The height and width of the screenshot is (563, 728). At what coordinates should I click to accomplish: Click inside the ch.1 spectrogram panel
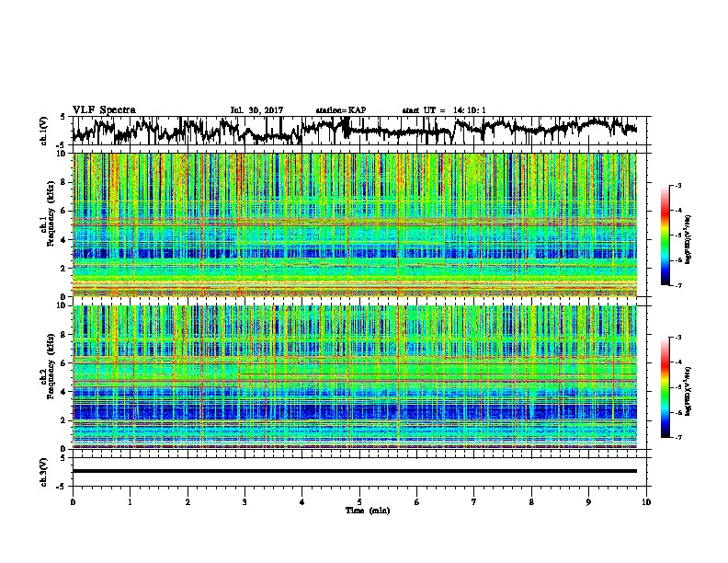coord(355,224)
